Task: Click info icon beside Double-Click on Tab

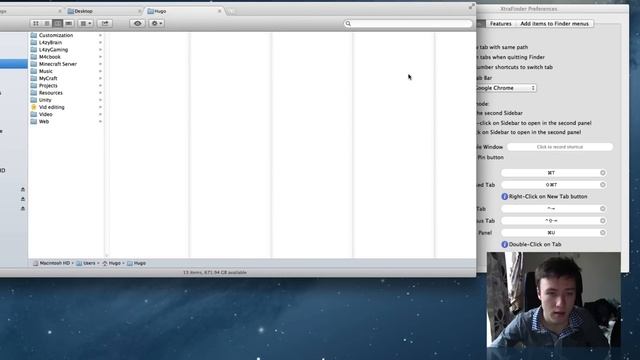Action: click(x=504, y=244)
